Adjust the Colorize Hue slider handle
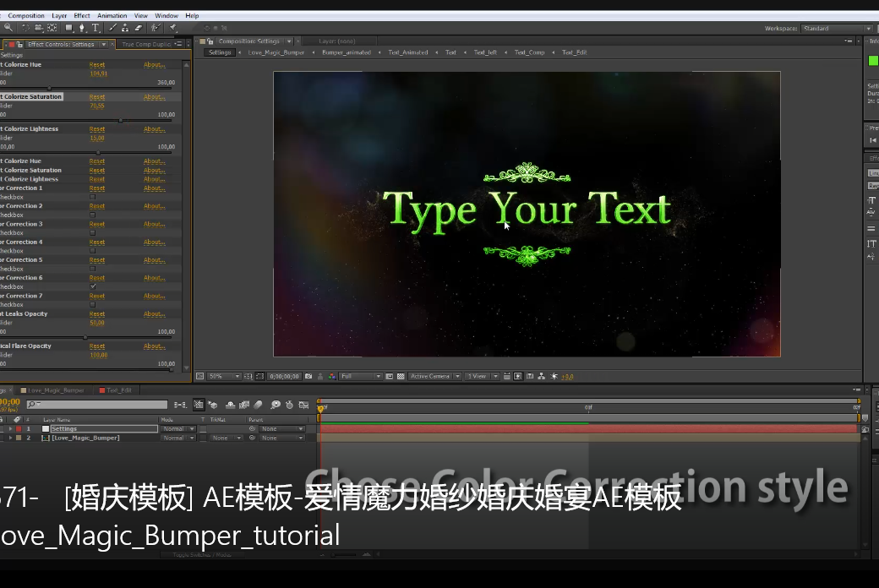879x588 pixels. pyautogui.click(x=49, y=89)
